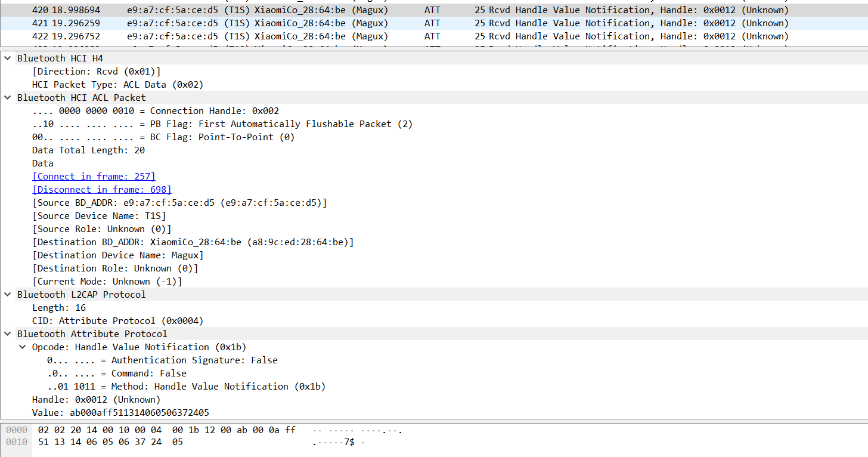The width and height of the screenshot is (868, 457).
Task: Select packet 420 in the packet list
Action: tap(434, 10)
